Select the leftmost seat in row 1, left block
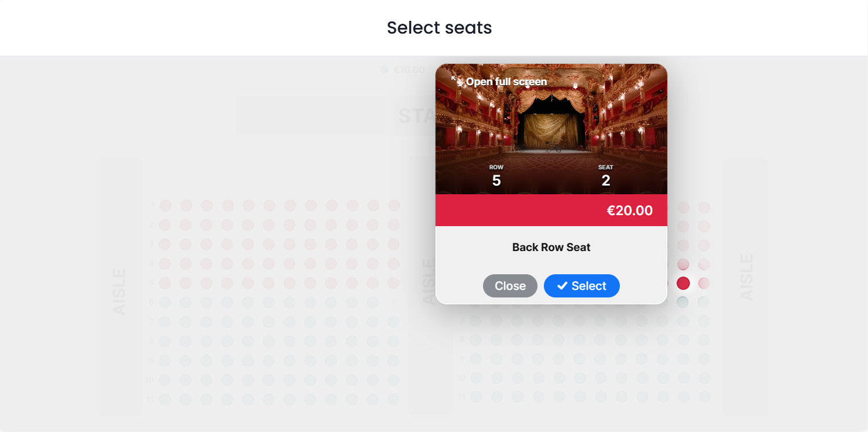Screen dimensions: 868x432 [x=165, y=205]
